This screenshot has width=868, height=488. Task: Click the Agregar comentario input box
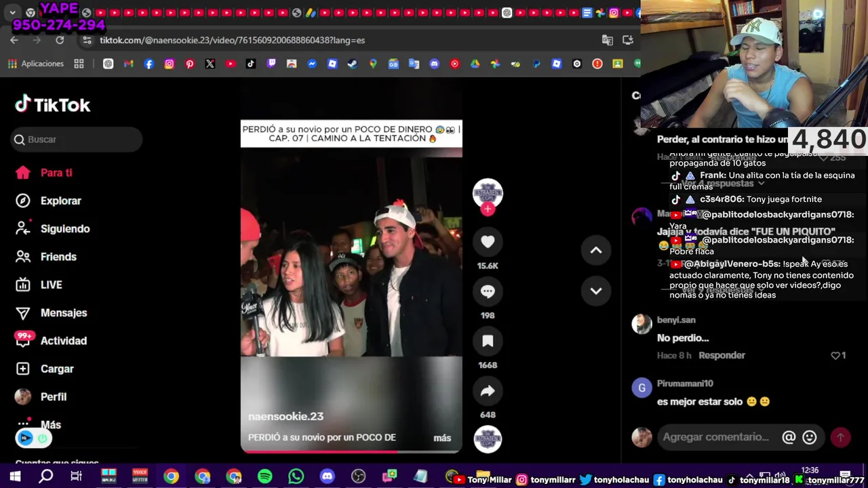(x=716, y=437)
